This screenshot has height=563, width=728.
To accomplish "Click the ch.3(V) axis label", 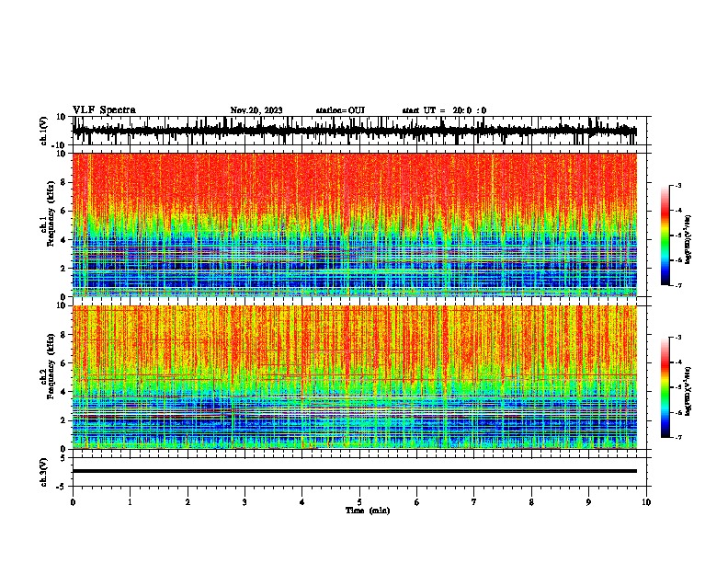I will click(x=44, y=472).
